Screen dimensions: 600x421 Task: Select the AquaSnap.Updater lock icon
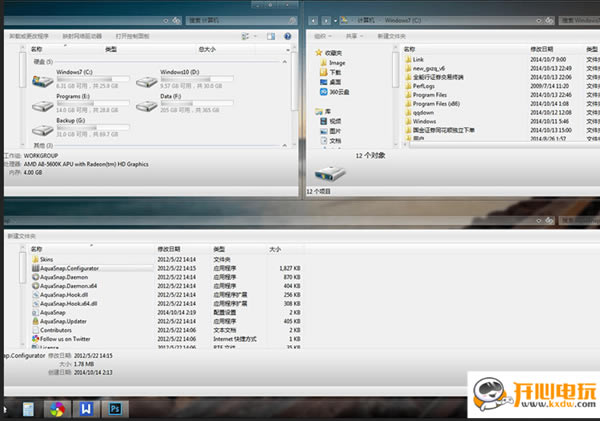pos(36,321)
